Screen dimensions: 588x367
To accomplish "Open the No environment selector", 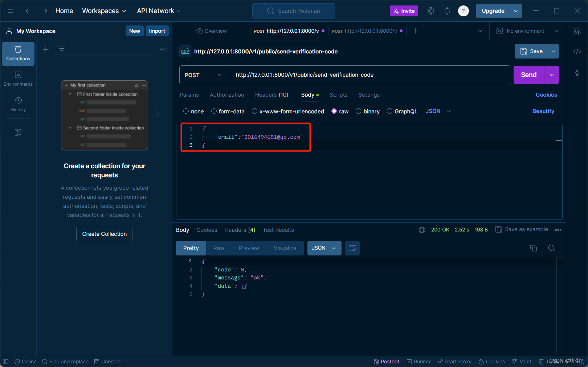I will [x=527, y=31].
